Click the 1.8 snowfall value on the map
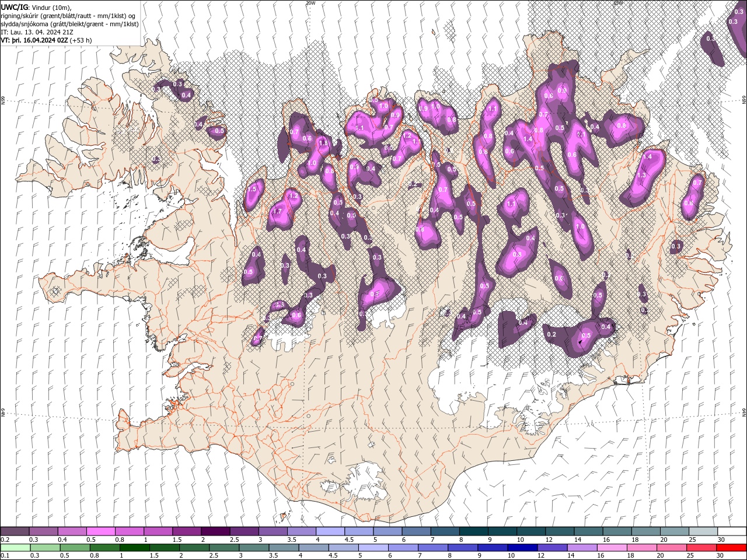Viewport: 747px width, 560px height. point(323,143)
